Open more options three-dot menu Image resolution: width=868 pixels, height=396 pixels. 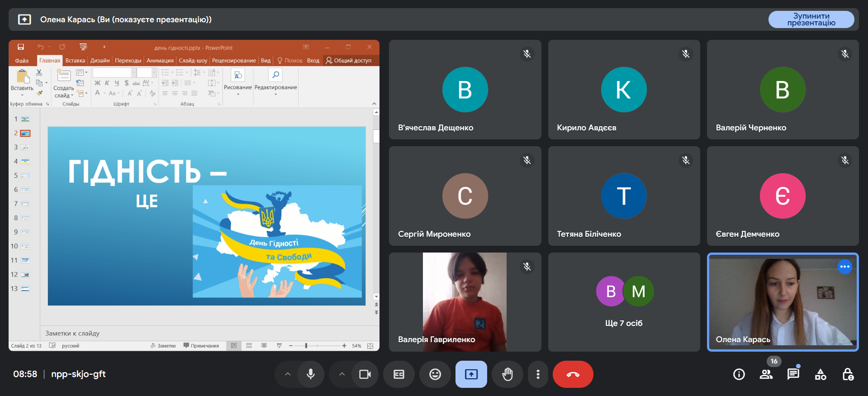(538, 374)
